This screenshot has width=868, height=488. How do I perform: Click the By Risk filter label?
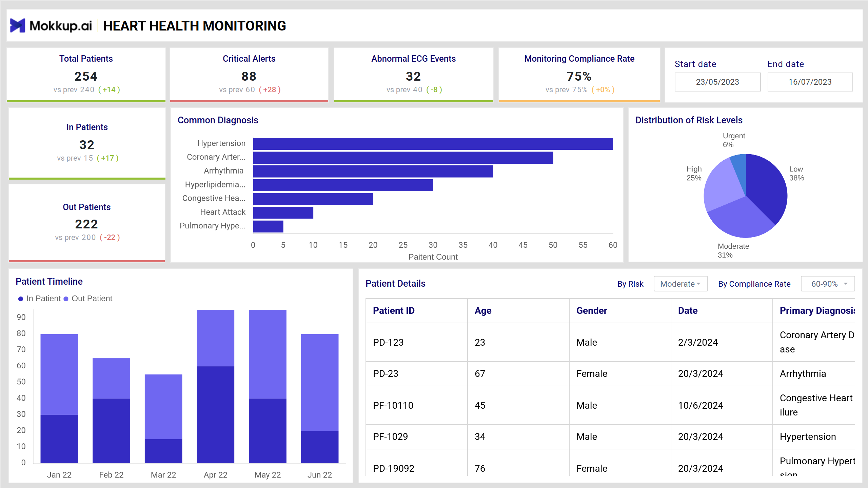[x=630, y=284]
